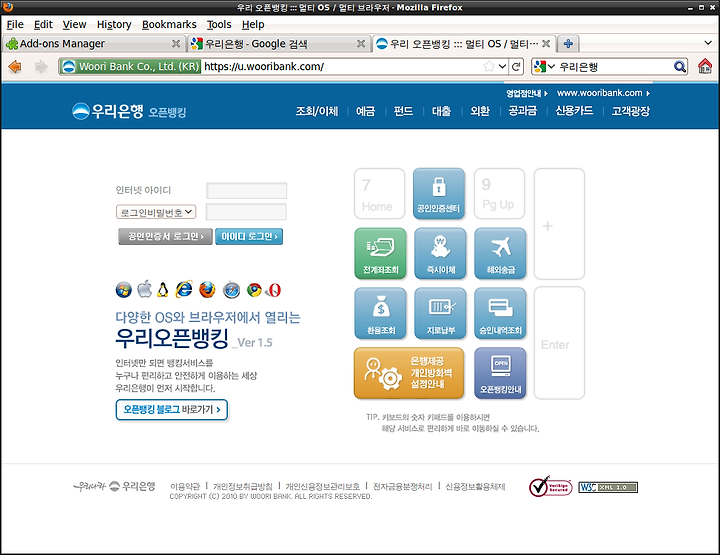Screen dimensions: 720x555
Task: Click the forward arrow navigation button
Action: [41, 67]
